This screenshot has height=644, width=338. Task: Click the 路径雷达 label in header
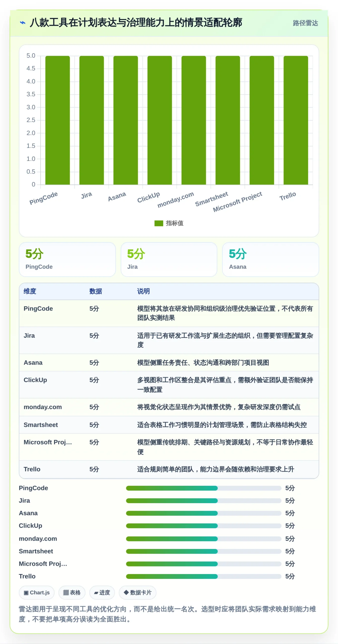pyautogui.click(x=305, y=23)
